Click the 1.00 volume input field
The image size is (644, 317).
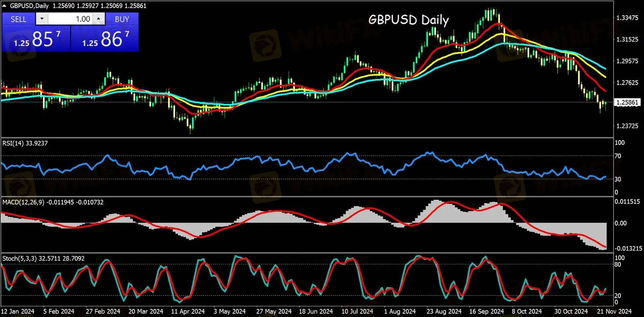point(70,19)
